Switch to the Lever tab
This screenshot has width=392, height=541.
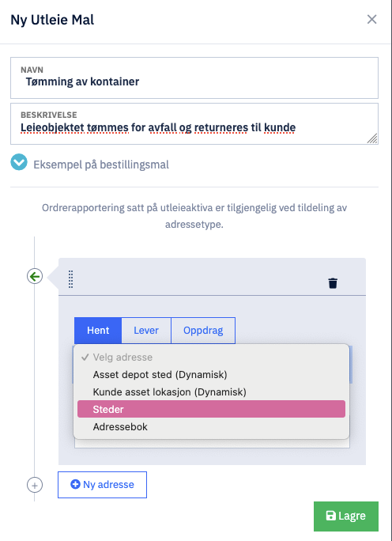(146, 331)
